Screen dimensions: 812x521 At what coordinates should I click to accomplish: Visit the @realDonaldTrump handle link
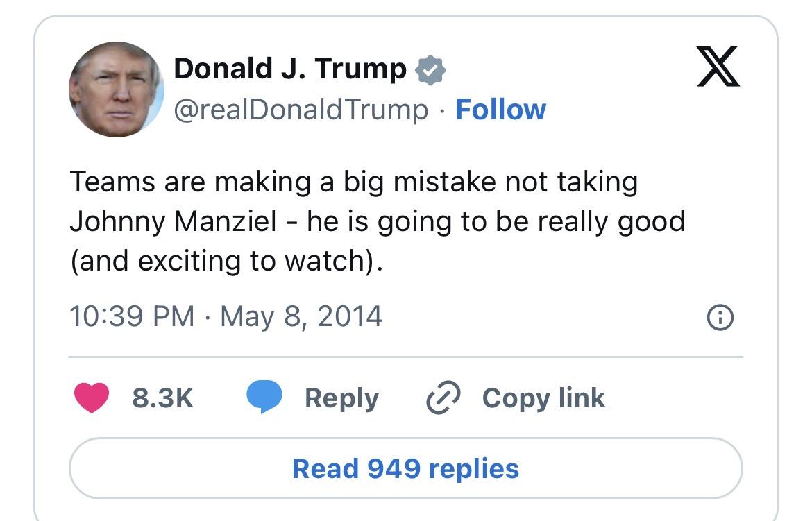301,110
